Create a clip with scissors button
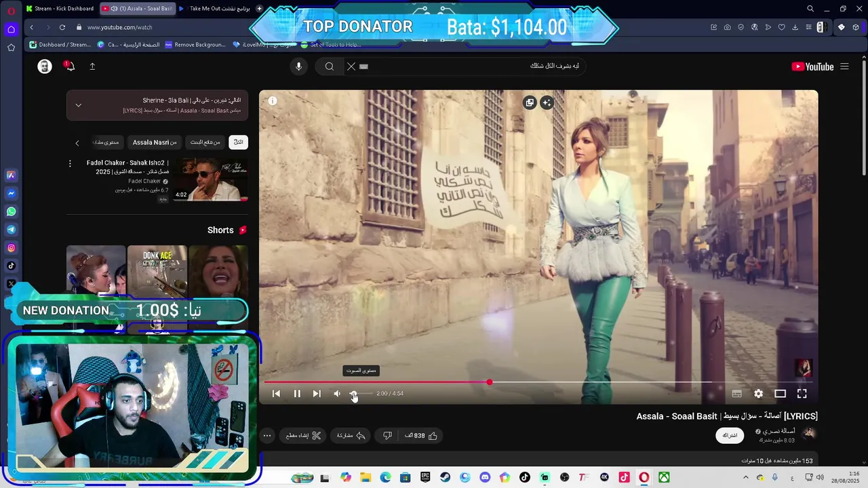This screenshot has height=488, width=868. tap(303, 436)
